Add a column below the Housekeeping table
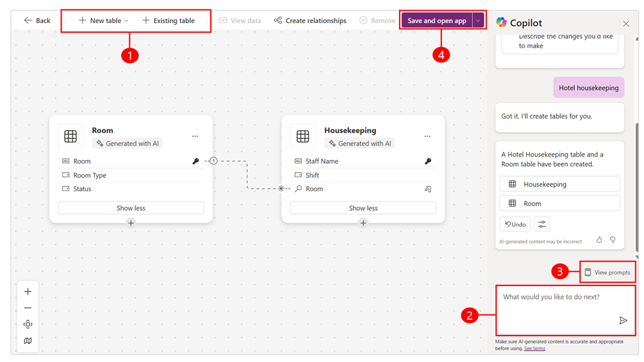Image resolution: width=644 pixels, height=362 pixels. tap(364, 223)
